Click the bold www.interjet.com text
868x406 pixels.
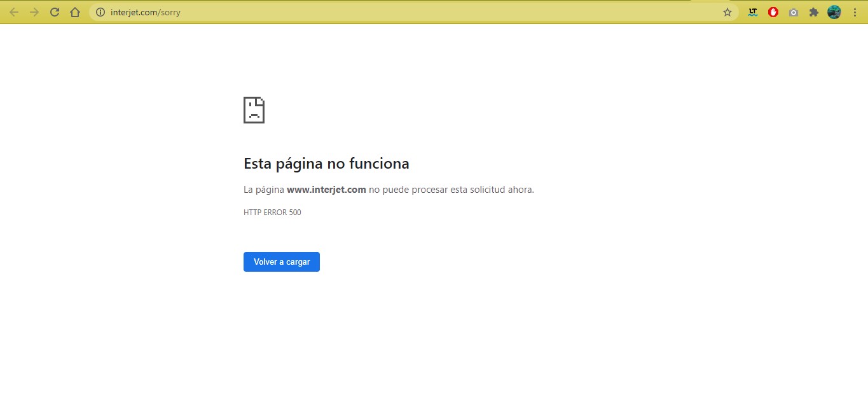tap(326, 190)
